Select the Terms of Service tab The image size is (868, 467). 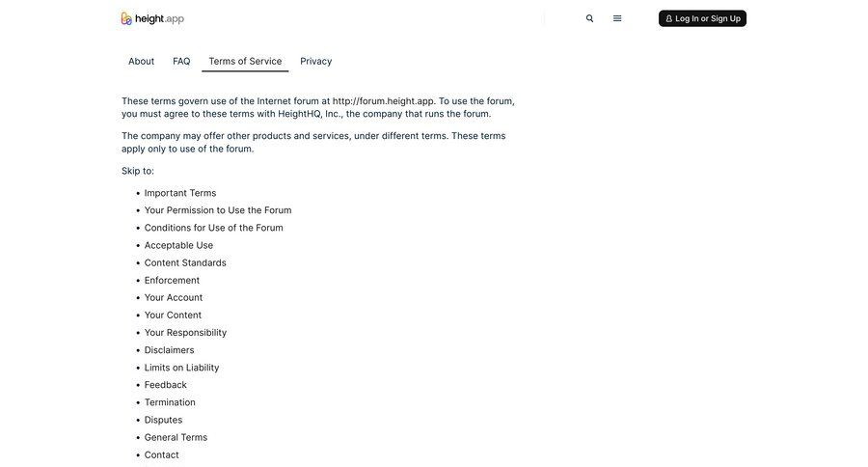tap(245, 61)
